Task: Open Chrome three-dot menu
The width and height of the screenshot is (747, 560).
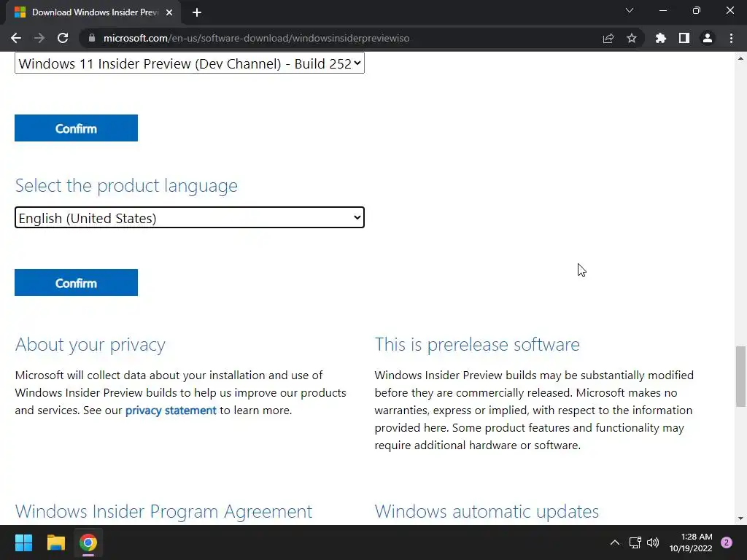Action: click(731, 38)
